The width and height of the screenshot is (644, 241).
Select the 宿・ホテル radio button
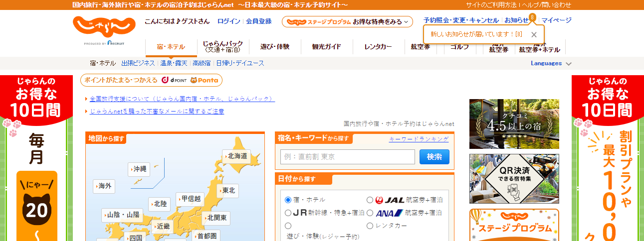[288, 200]
